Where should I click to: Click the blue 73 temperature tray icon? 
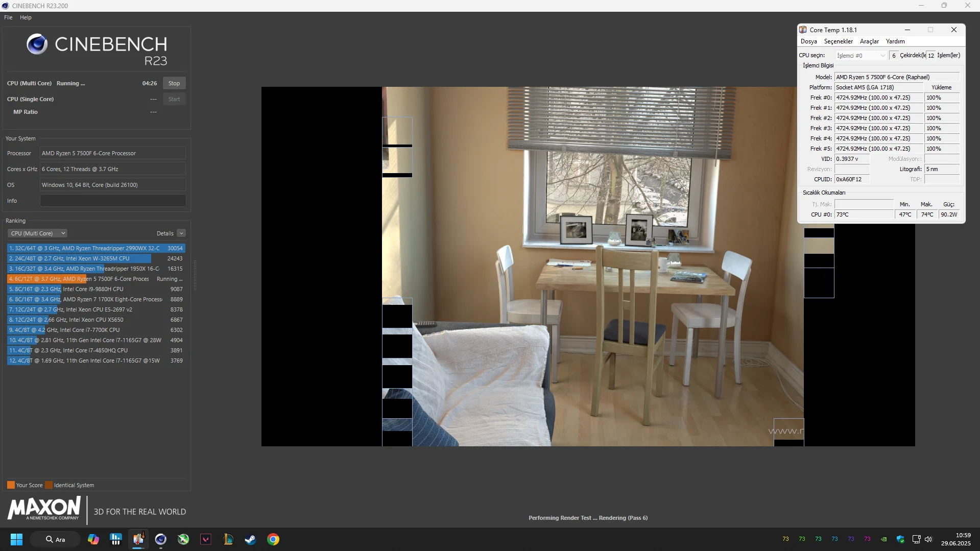[x=834, y=539]
